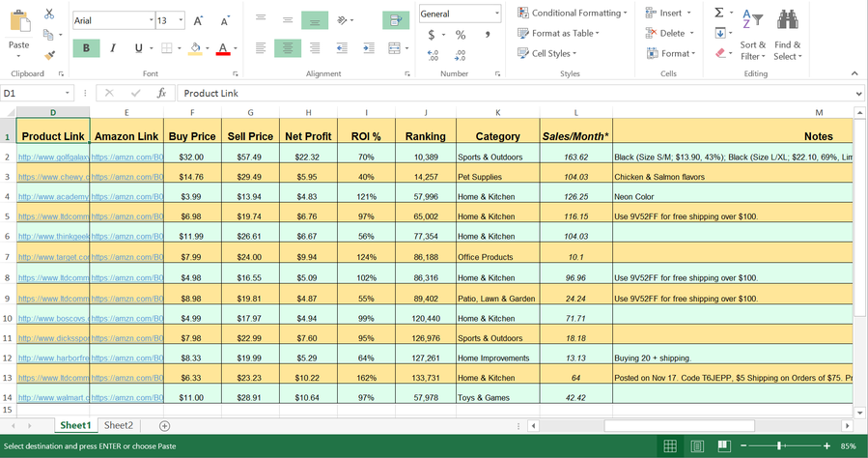Open Conditional Formatting menu
The height and width of the screenshot is (458, 868).
click(x=573, y=13)
